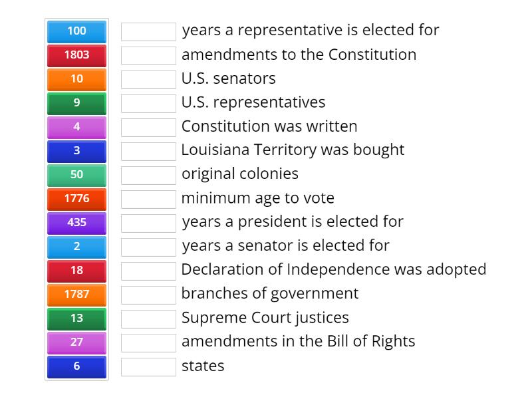
Task: Select the teal tile showing 50
Action: [76, 175]
